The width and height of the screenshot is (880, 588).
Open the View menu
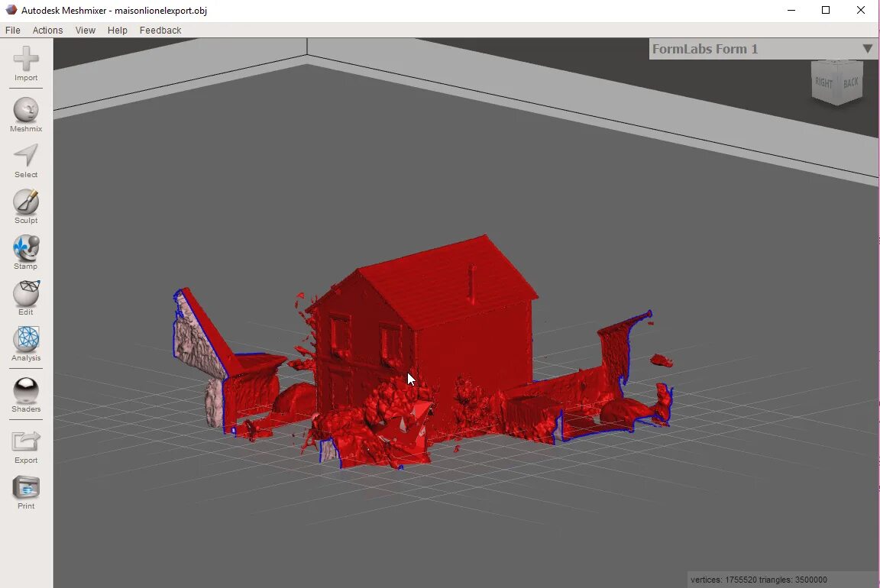click(x=86, y=31)
